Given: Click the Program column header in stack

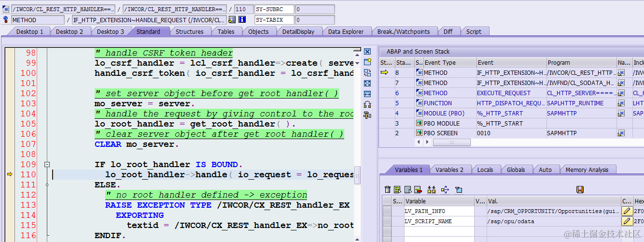Looking at the screenshot, I should pyautogui.click(x=581, y=62).
